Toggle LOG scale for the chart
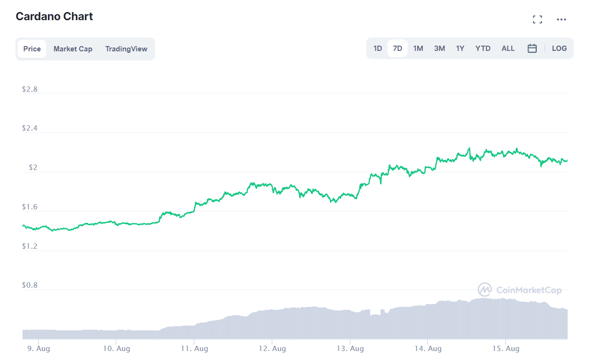 (559, 48)
